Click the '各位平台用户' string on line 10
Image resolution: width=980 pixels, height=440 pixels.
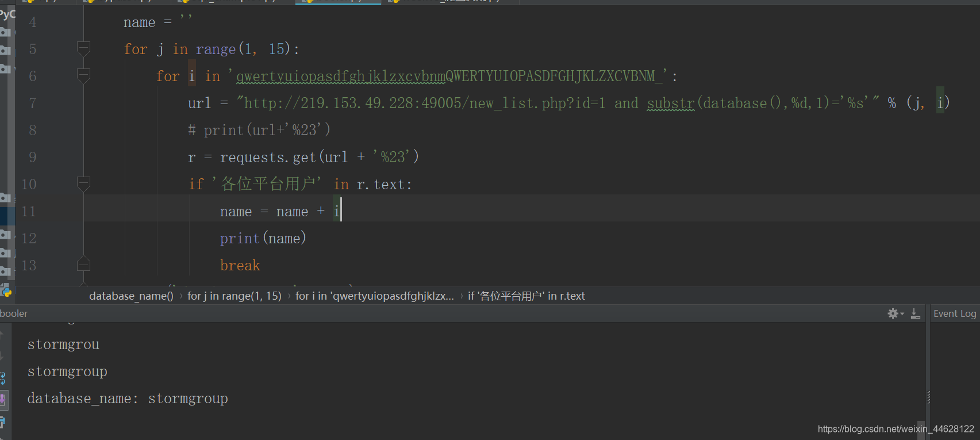pyautogui.click(x=267, y=184)
